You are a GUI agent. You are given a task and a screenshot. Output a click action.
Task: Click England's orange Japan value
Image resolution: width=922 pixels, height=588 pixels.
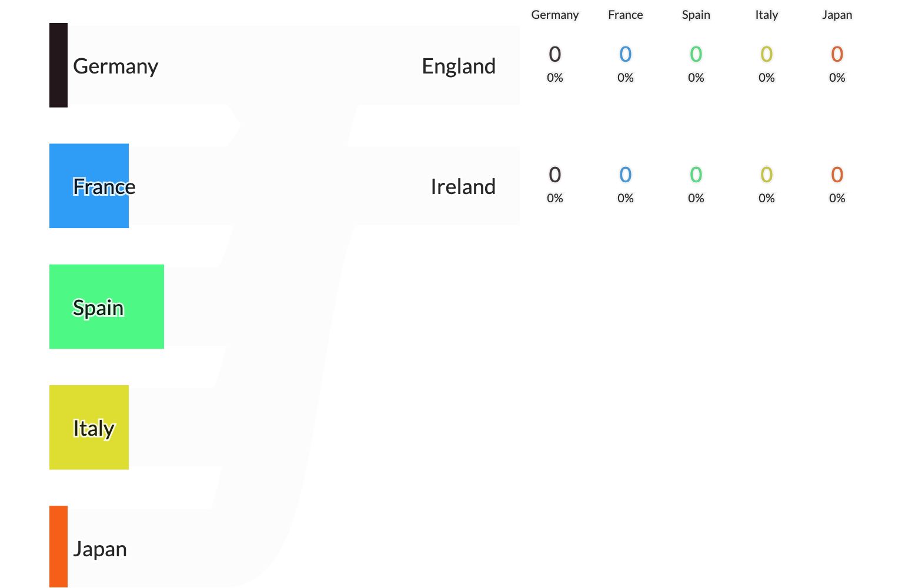(x=837, y=54)
